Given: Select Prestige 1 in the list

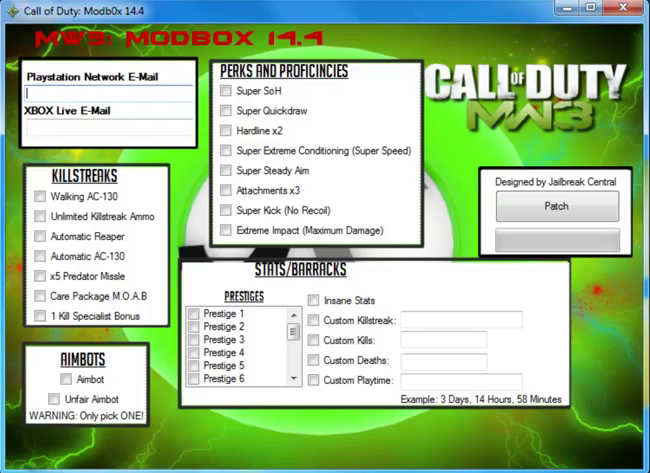Looking at the screenshot, I should click(x=194, y=314).
